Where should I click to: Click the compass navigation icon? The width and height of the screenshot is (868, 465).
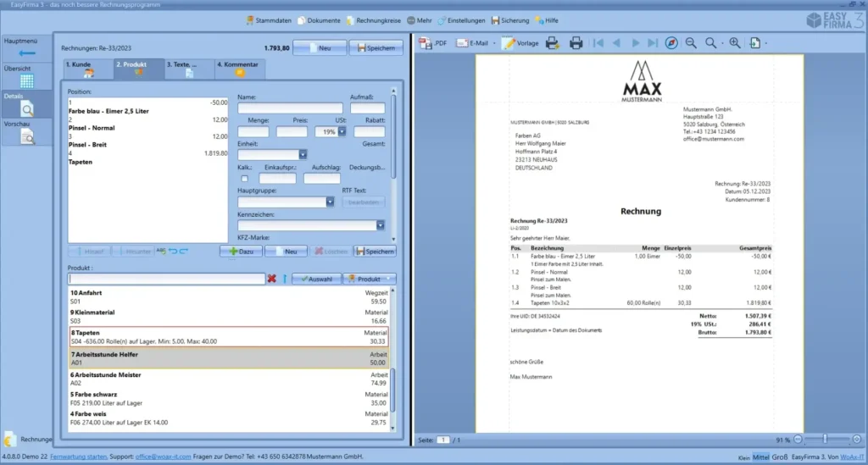[x=671, y=42]
